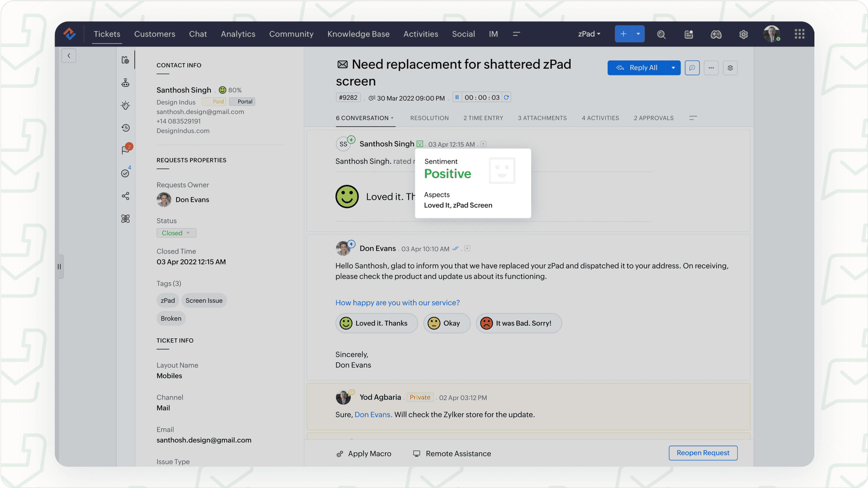Open global search in the top bar

(x=661, y=34)
